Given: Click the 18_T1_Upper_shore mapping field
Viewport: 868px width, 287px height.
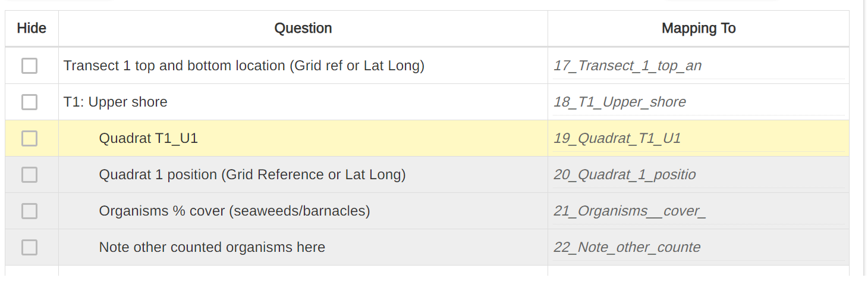Looking at the screenshot, I should 698,102.
